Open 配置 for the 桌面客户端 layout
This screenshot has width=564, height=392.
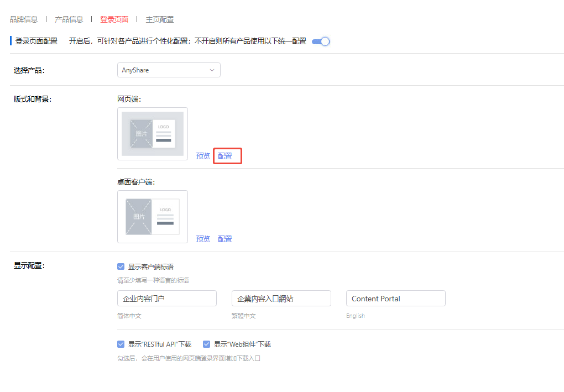(x=225, y=239)
